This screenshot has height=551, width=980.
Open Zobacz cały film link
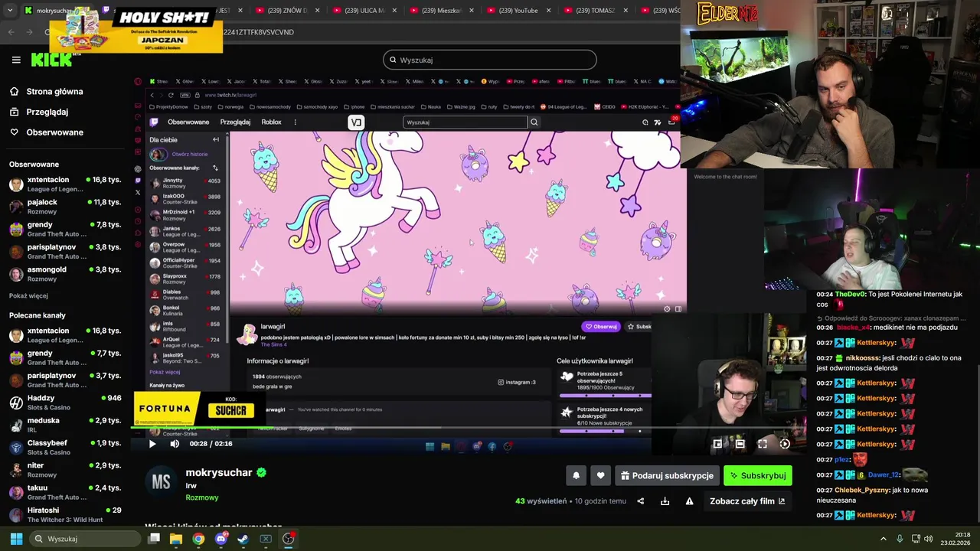[x=747, y=501]
